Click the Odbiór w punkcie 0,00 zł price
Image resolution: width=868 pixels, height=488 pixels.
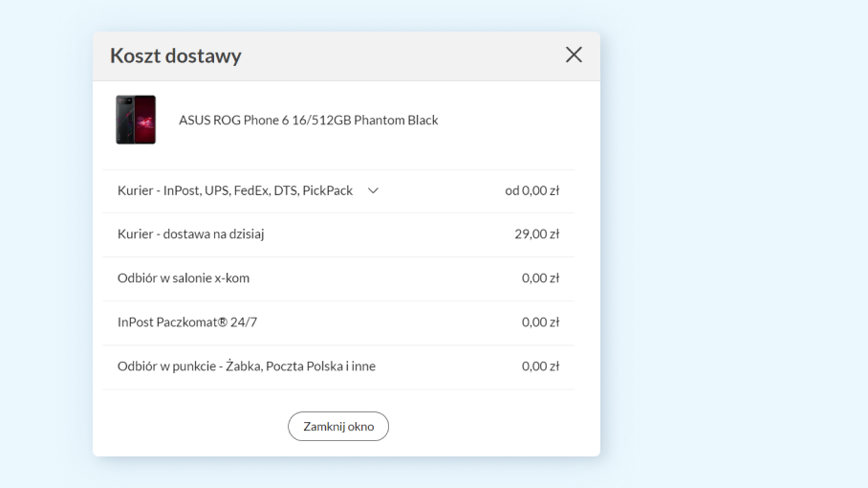click(x=541, y=366)
